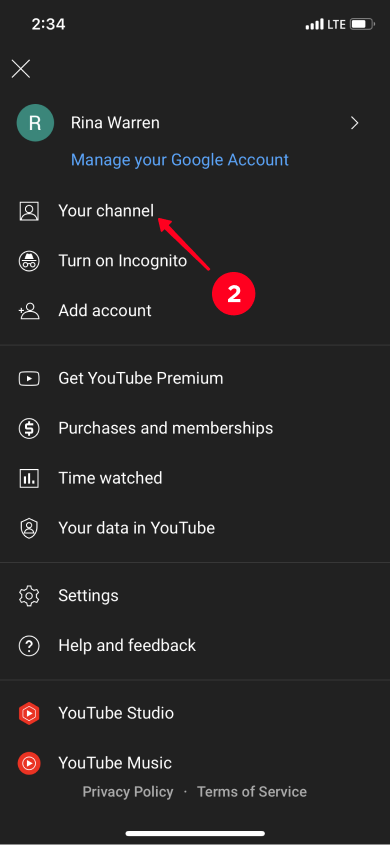Open Manage your Google Account link
Screen dimensions: 390x845
click(x=180, y=160)
